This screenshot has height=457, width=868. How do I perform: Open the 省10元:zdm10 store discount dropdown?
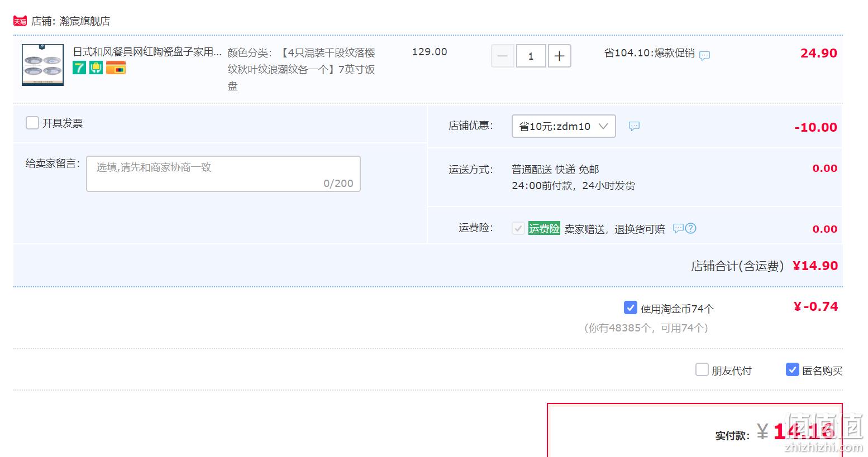[x=564, y=126]
